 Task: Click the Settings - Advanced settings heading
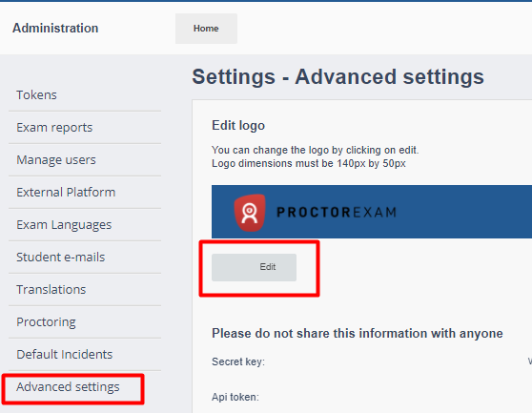point(338,76)
